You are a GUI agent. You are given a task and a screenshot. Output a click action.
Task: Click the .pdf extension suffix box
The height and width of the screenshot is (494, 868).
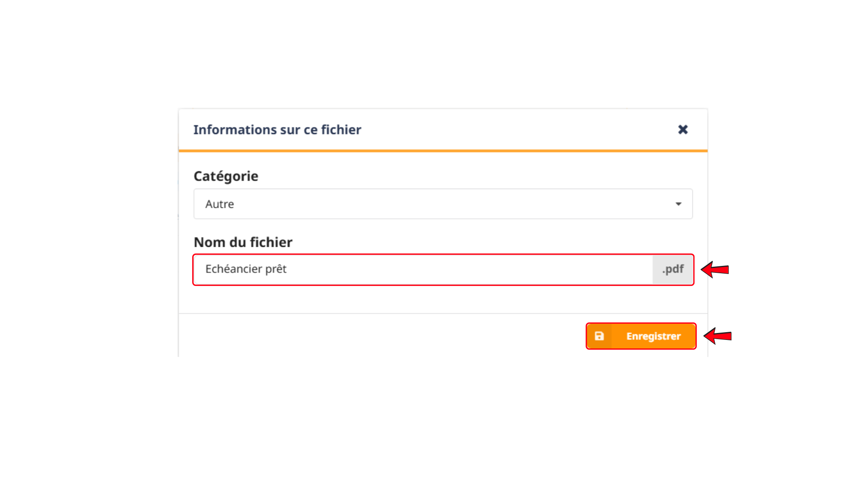(x=673, y=269)
